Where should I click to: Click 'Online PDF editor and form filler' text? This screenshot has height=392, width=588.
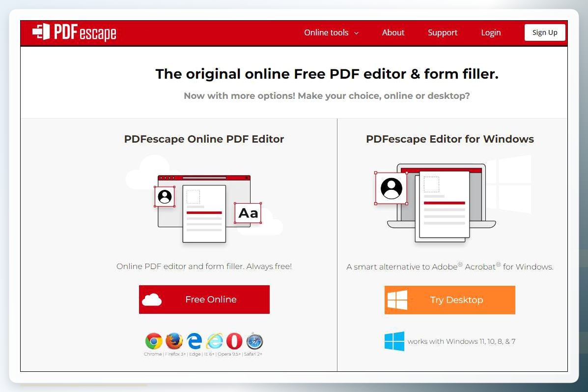204,266
